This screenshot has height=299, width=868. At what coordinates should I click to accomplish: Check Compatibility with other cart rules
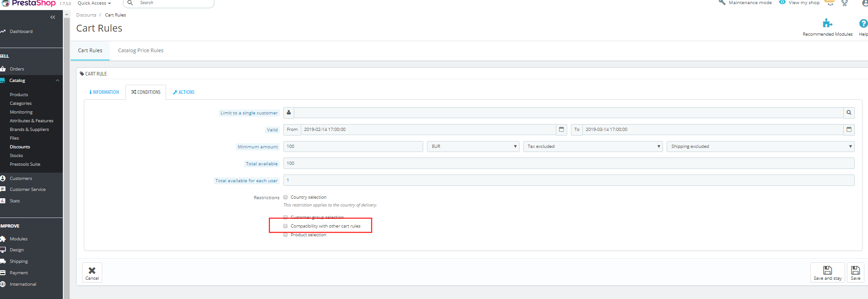click(285, 226)
